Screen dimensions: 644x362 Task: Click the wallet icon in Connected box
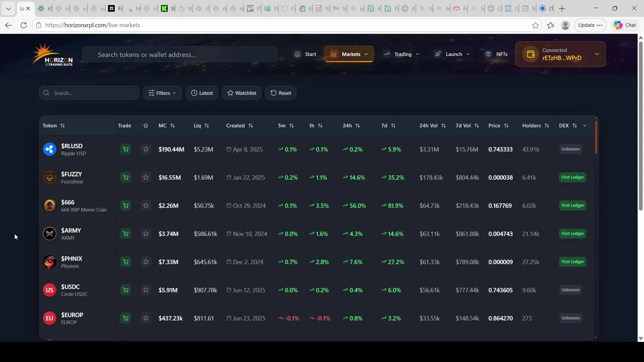531,54
